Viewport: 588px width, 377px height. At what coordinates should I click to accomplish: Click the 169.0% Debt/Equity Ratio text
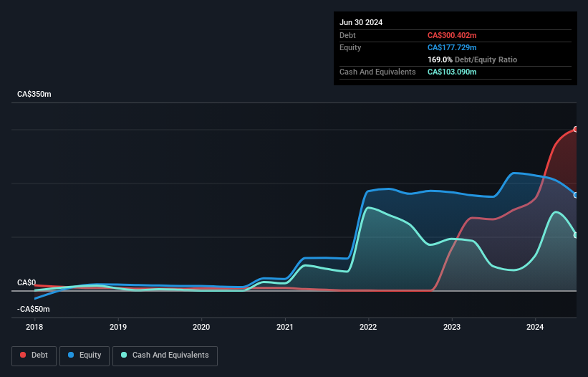[472, 59]
